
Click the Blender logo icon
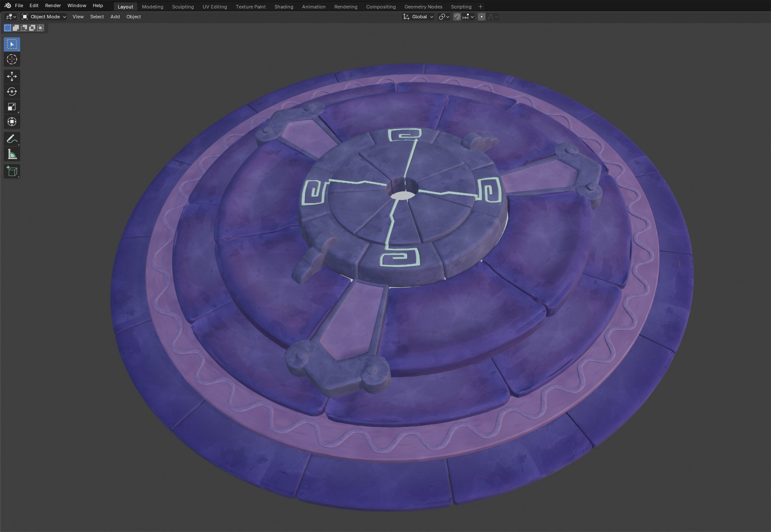click(x=8, y=5)
